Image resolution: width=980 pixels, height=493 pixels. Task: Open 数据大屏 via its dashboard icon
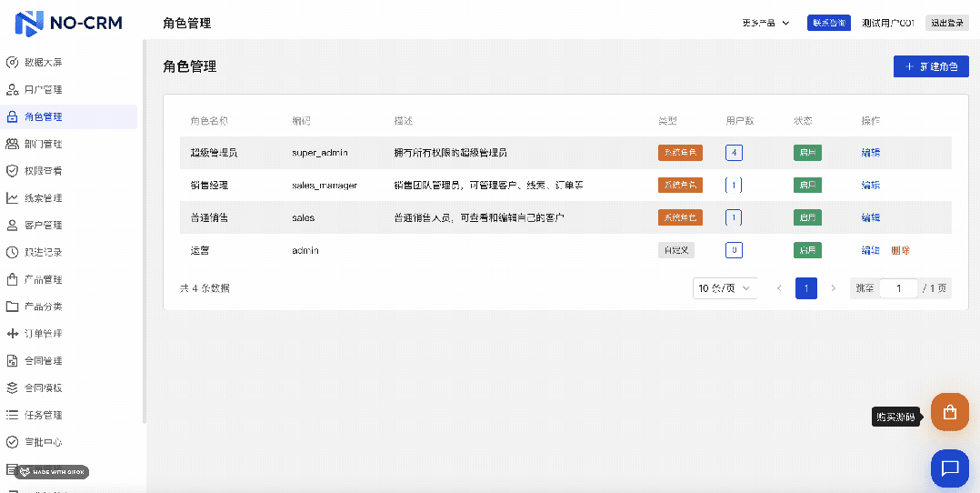tap(12, 63)
